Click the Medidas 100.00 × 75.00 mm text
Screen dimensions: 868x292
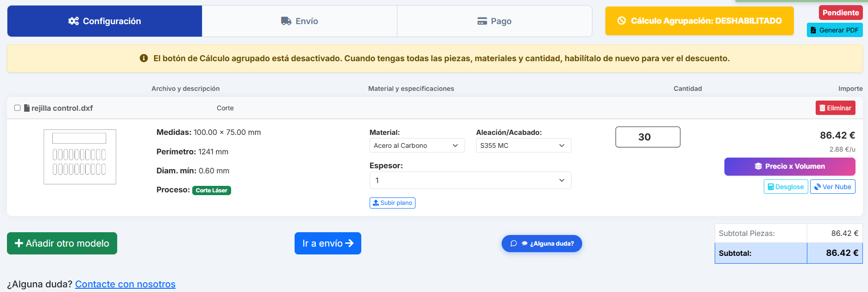point(208,132)
